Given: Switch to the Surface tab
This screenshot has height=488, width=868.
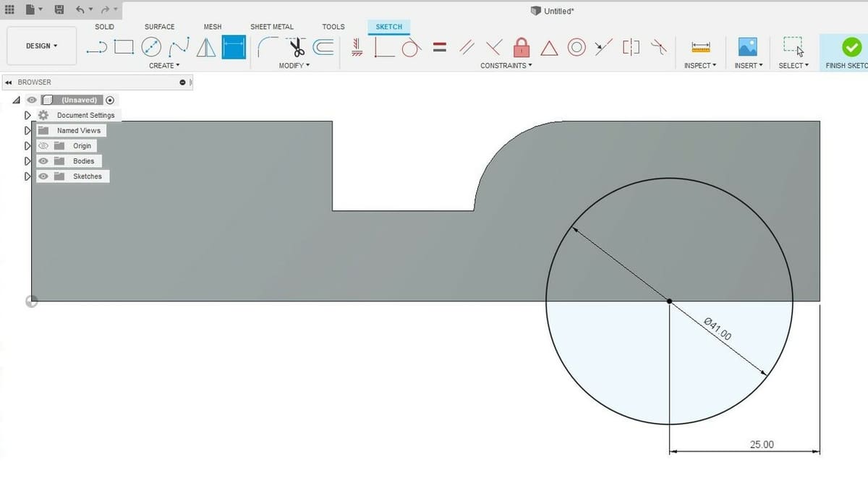Looking at the screenshot, I should (x=159, y=27).
